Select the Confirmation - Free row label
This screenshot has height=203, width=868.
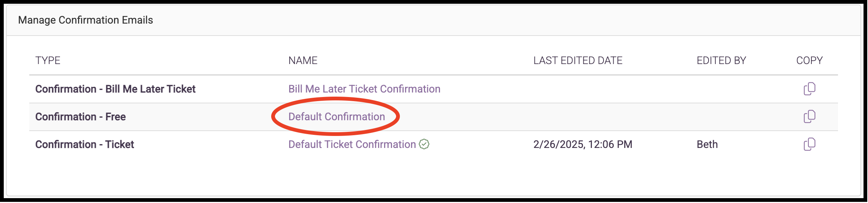(x=80, y=117)
